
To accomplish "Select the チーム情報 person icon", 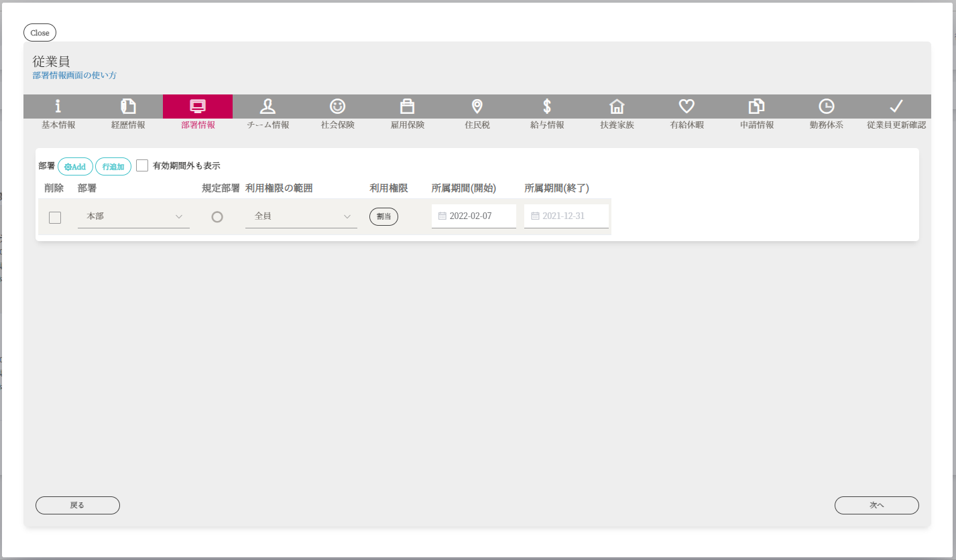I will click(x=267, y=106).
